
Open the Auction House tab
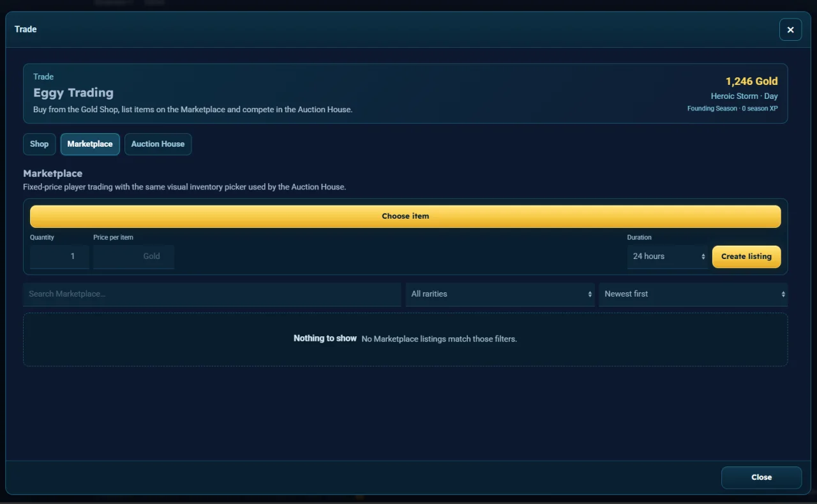(158, 144)
